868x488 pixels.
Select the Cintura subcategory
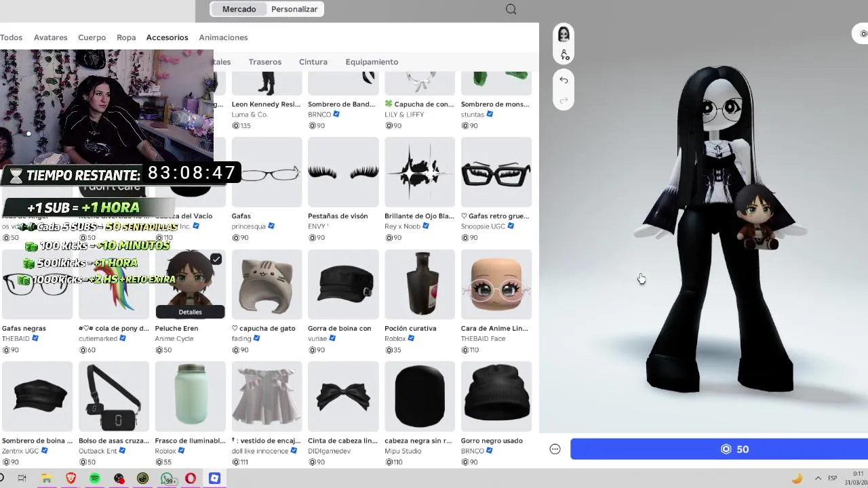tap(313, 62)
